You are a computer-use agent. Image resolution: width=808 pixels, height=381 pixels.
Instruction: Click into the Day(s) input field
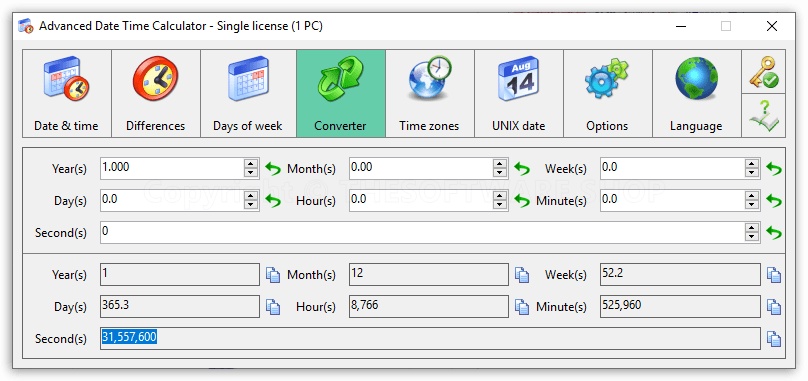[x=173, y=200]
